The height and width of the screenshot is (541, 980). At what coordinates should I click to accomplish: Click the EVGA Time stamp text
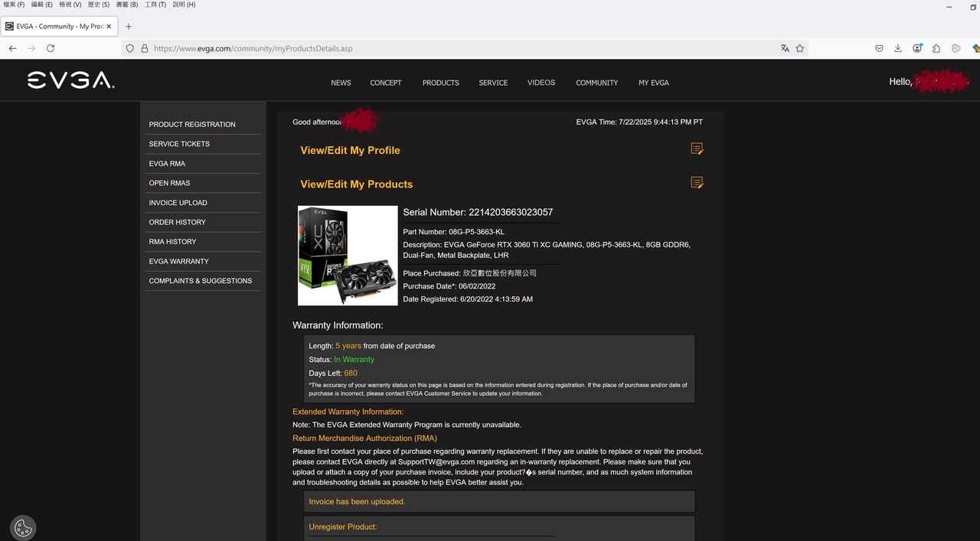pos(639,122)
